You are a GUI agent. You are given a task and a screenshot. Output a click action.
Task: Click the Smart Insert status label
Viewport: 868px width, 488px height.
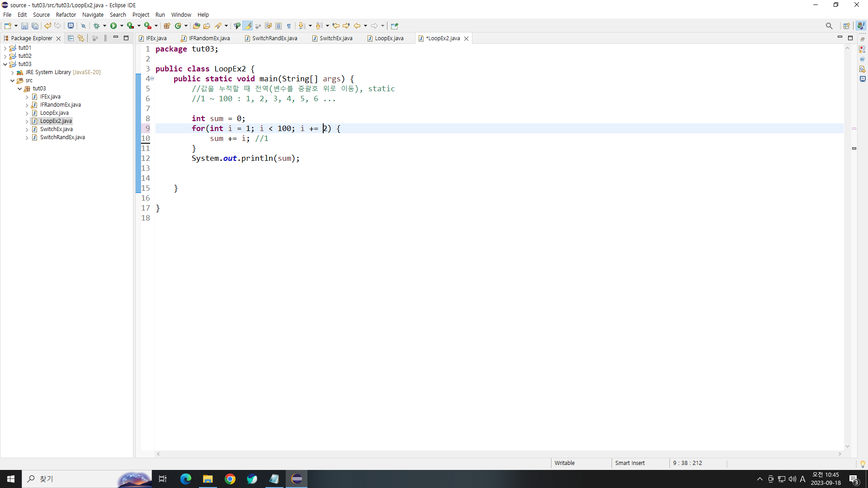630,463
